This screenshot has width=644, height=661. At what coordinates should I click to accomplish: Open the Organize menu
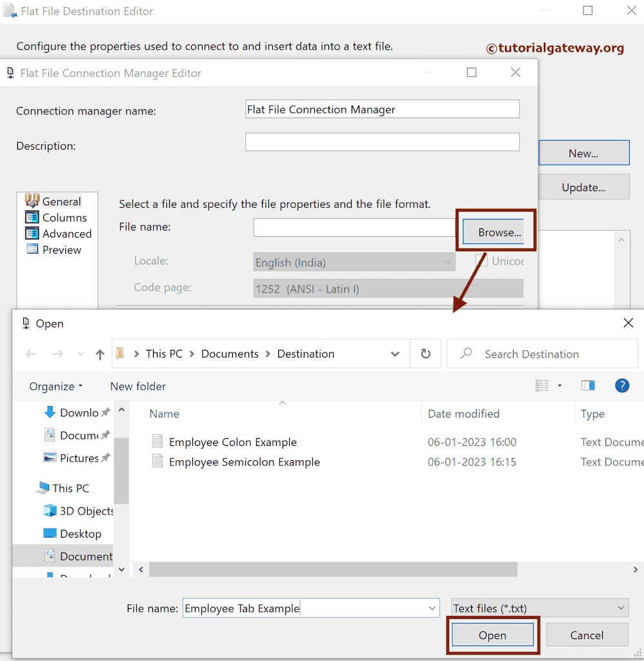52,385
